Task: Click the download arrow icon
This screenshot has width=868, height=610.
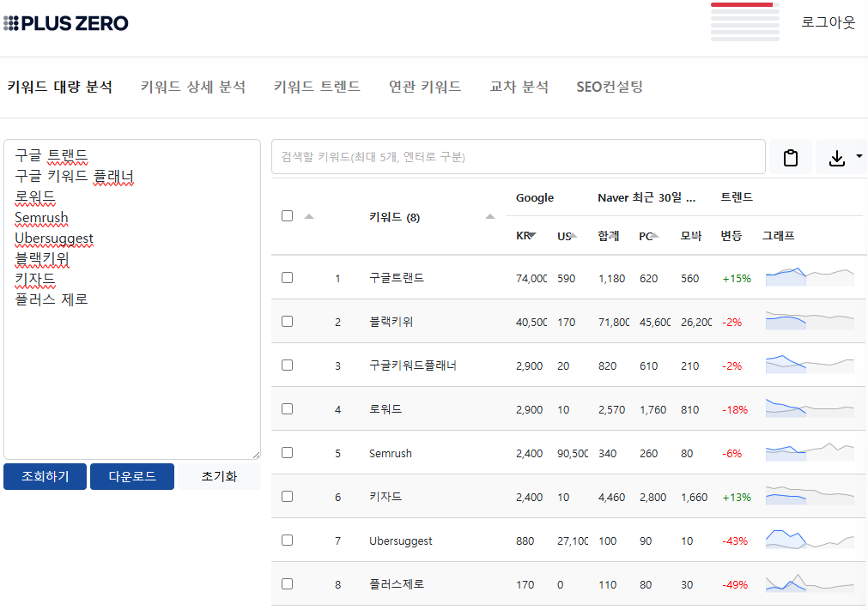Action: tap(836, 158)
